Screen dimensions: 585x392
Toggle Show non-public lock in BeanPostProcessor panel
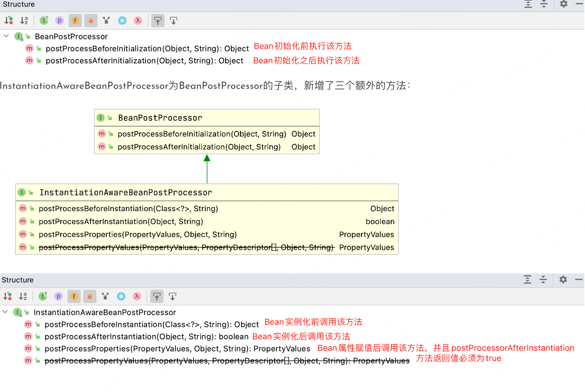91,20
